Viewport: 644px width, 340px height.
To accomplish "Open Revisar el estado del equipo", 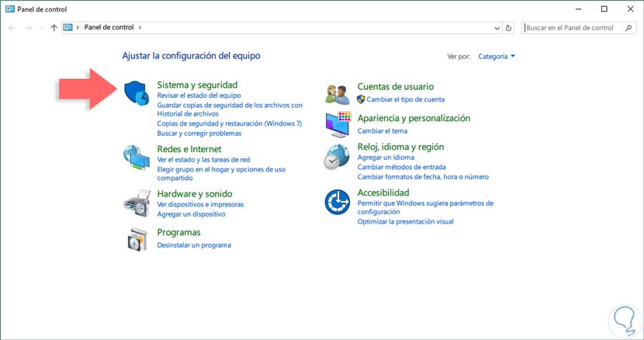I will pos(199,95).
